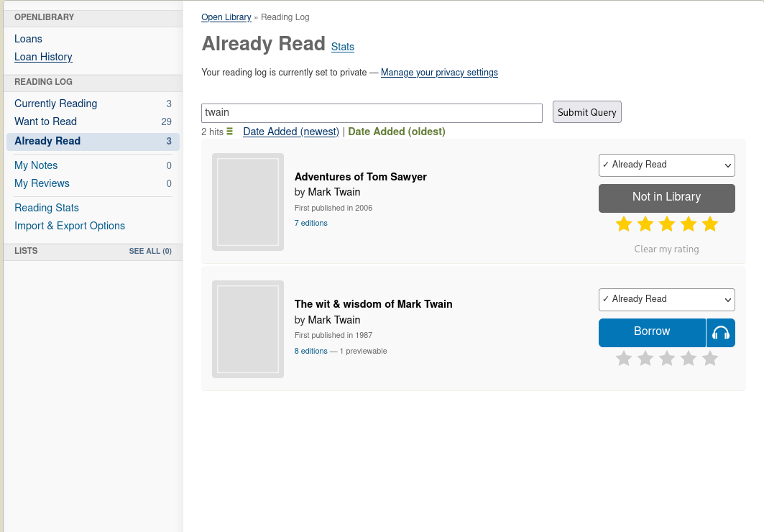View Reading Stats in sidebar
The width and height of the screenshot is (764, 532).
tap(46, 208)
